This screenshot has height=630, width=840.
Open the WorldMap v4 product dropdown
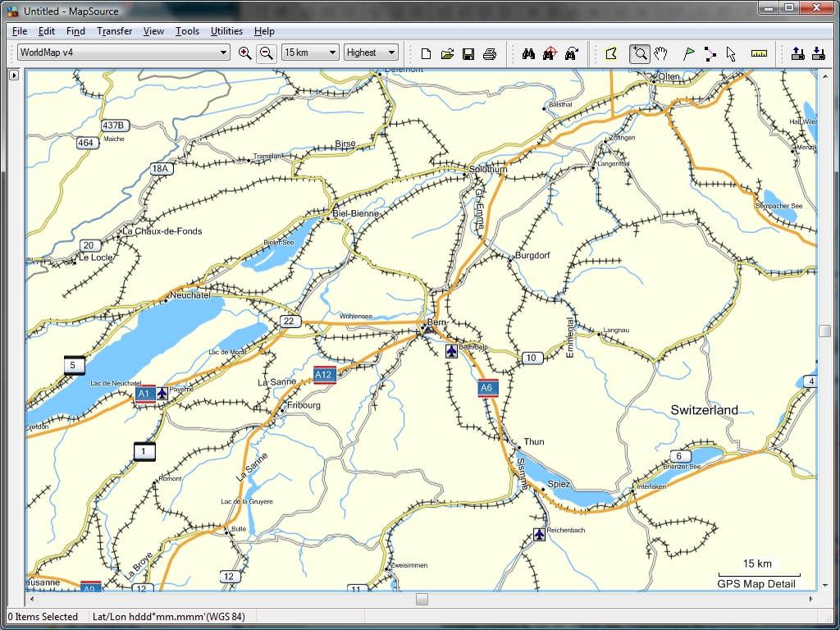coord(124,52)
